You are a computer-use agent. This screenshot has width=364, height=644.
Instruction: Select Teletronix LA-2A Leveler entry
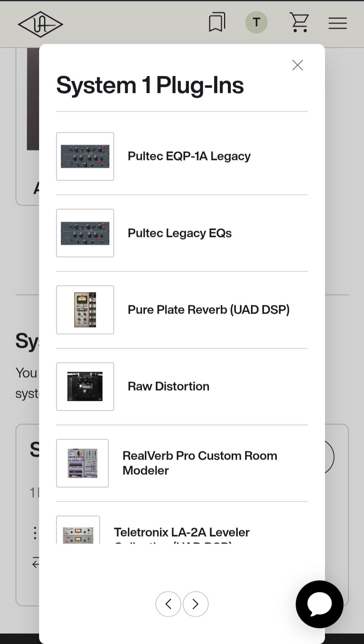pyautogui.click(x=182, y=532)
